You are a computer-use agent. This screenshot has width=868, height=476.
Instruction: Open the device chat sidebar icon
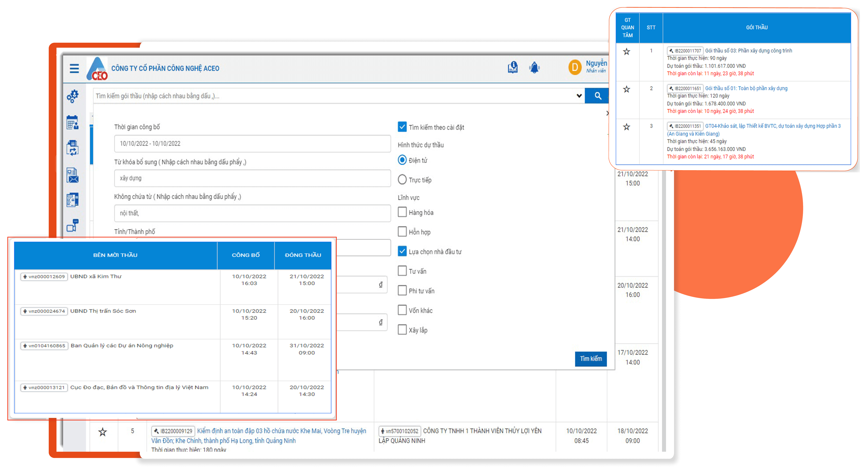pyautogui.click(x=72, y=225)
